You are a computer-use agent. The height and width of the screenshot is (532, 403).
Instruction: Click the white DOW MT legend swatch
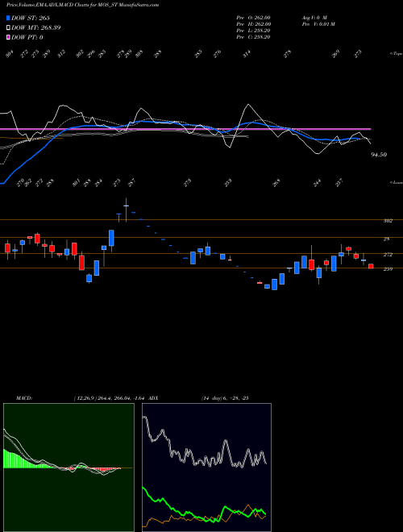click(8, 27)
